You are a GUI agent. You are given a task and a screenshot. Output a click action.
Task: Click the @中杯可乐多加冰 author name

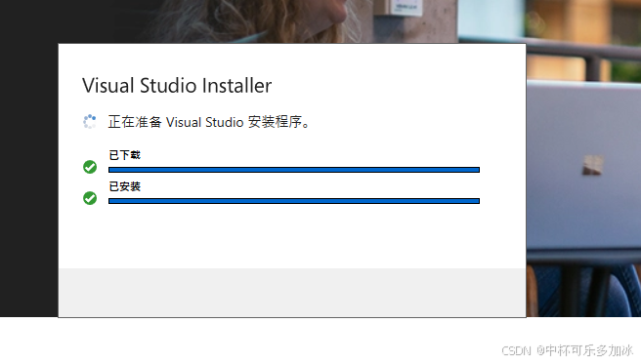click(585, 350)
